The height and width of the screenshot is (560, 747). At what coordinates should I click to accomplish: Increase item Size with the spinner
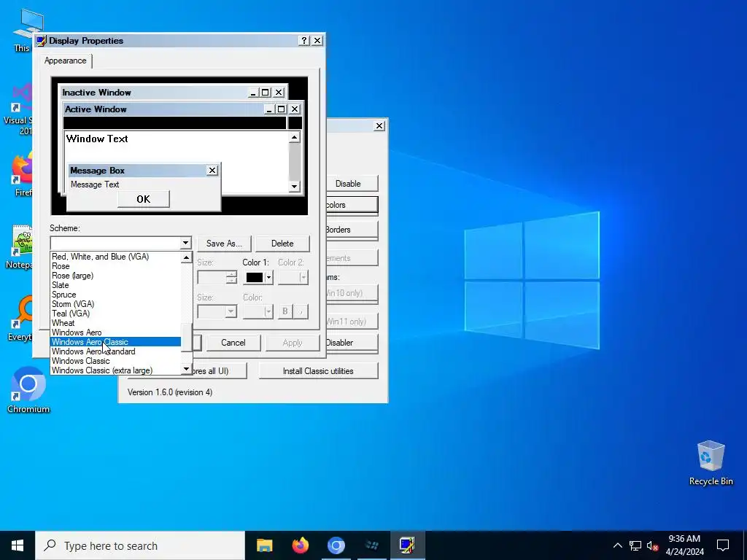click(x=231, y=274)
